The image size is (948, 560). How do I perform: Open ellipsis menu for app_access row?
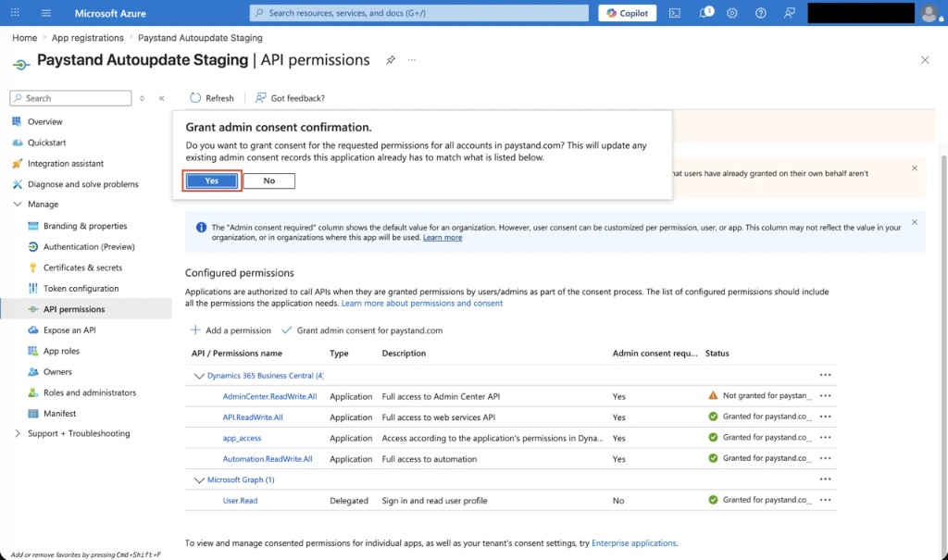825,437
